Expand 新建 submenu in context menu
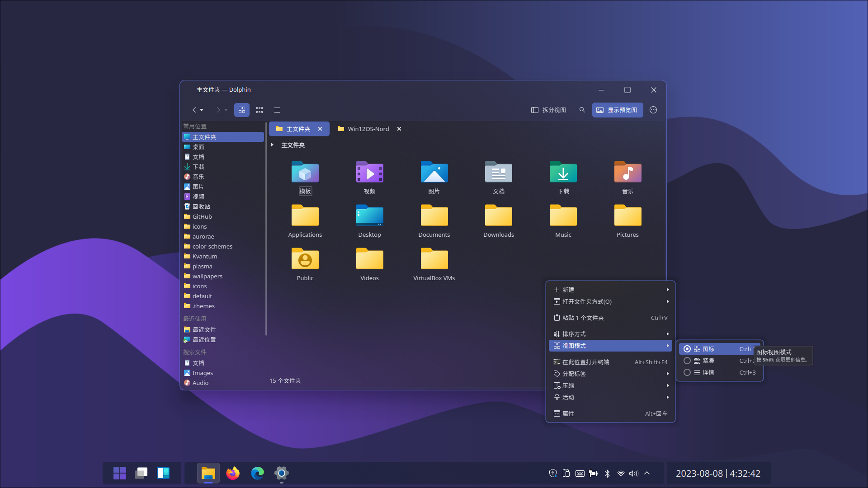Image resolution: width=868 pixels, height=488 pixels. 610,290
